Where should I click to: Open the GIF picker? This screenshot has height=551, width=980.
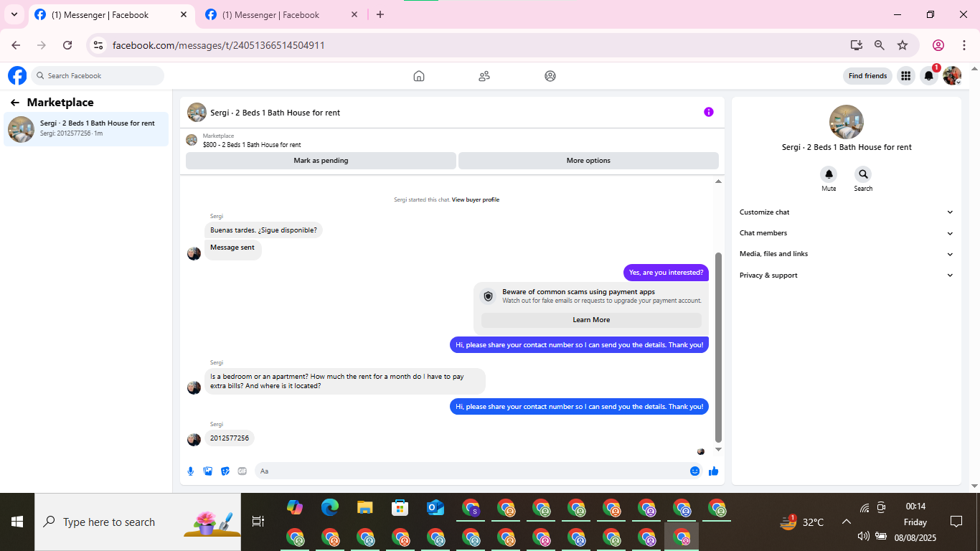[x=242, y=471]
